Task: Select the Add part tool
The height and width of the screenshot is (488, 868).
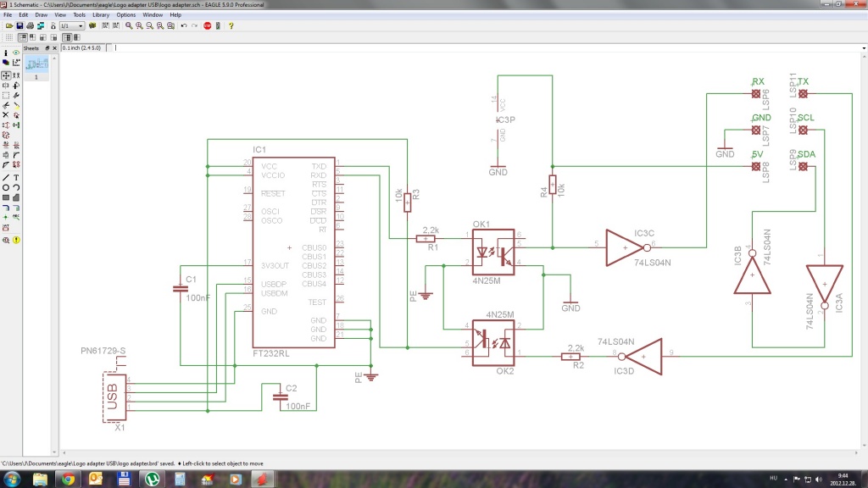Action: pyautogui.click(x=16, y=114)
